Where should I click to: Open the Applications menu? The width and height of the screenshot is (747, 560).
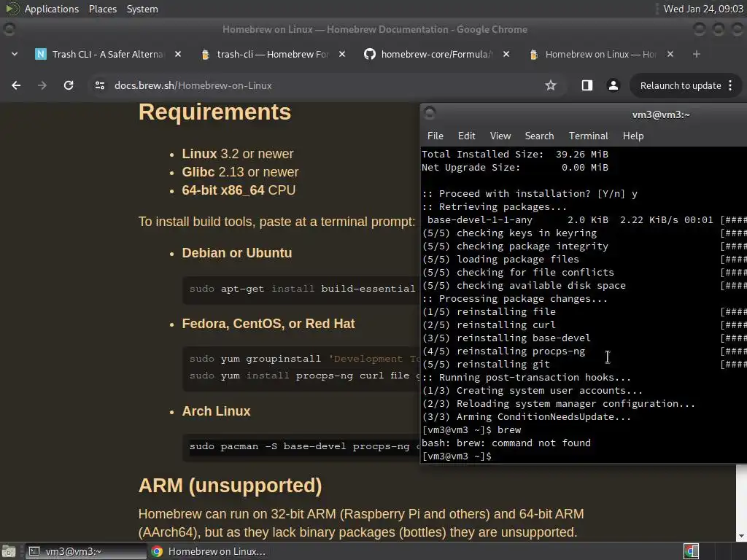pyautogui.click(x=52, y=9)
